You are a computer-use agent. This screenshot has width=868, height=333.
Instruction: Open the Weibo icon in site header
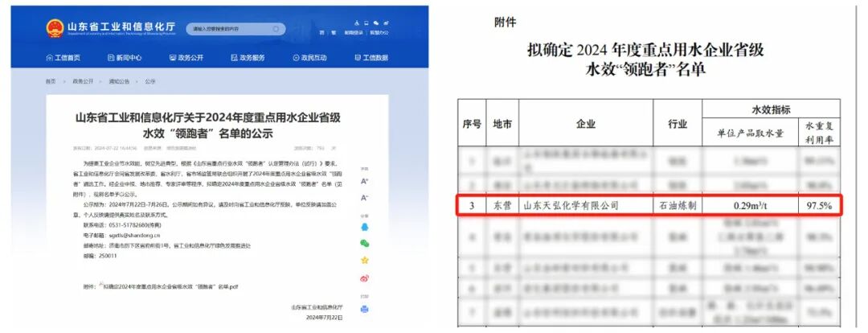click(x=385, y=23)
